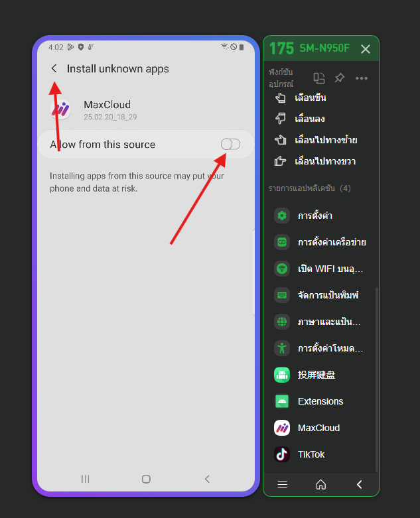The width and height of the screenshot is (420, 518).
Task: Open จัดการแป้นพิมพ์ keyboard manager
Action: 316,295
